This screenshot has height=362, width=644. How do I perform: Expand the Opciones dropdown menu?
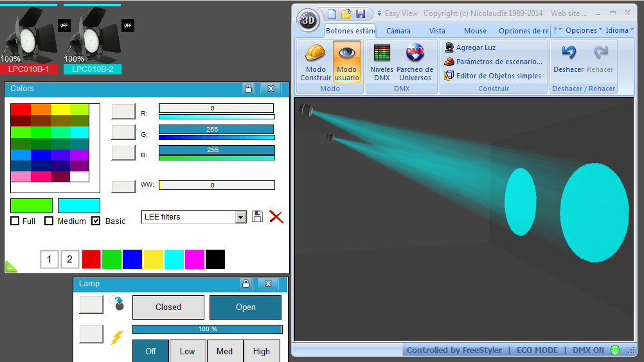click(584, 30)
